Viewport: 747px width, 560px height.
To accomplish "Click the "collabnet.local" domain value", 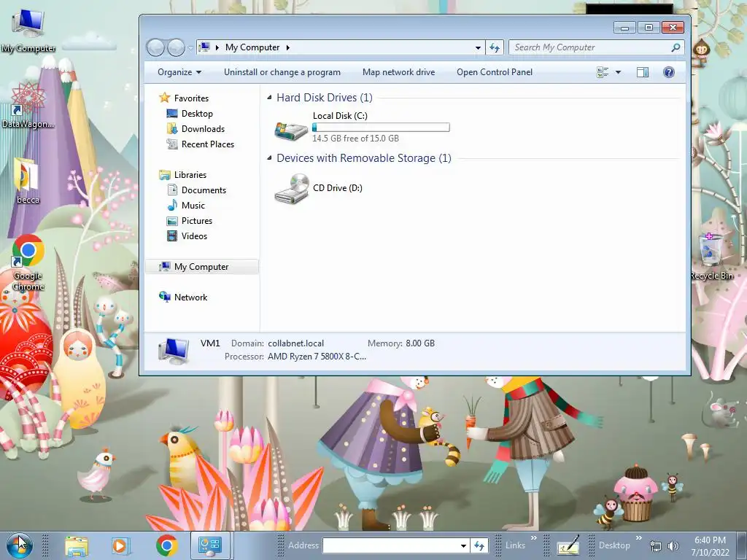I will click(x=296, y=343).
